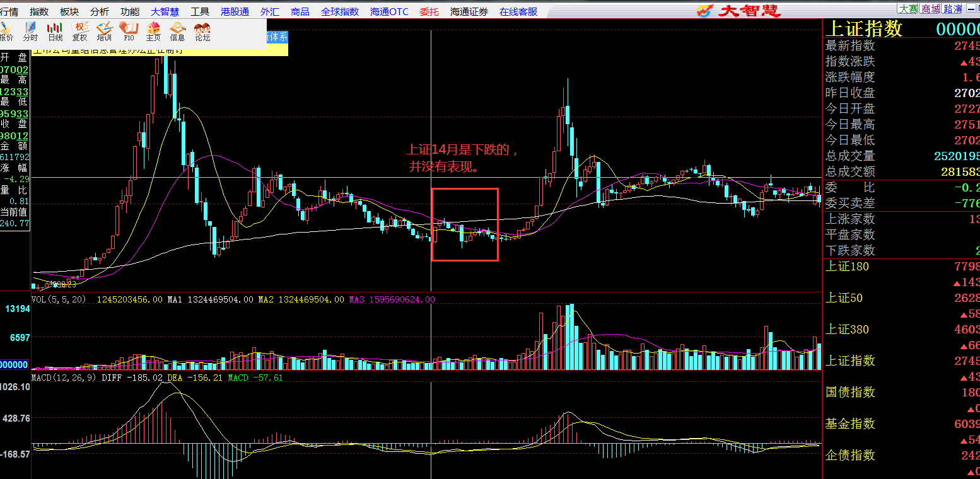
Task: Open the 复权 price adjustment icon
Action: point(80,32)
